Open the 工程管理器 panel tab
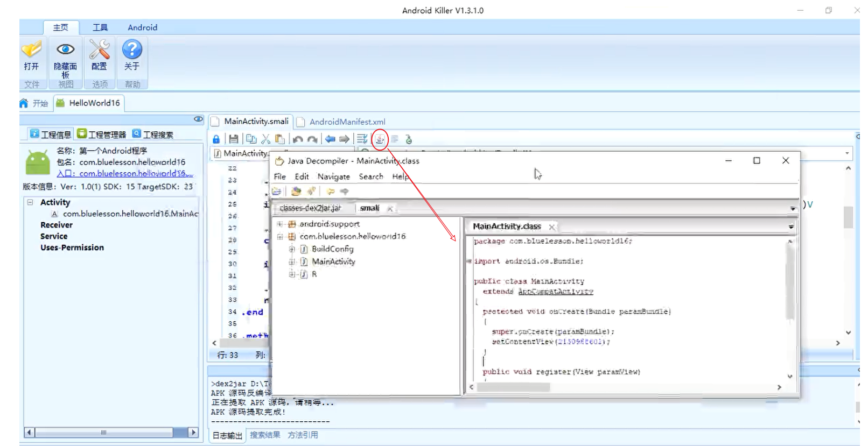868x446 pixels. coord(102,134)
